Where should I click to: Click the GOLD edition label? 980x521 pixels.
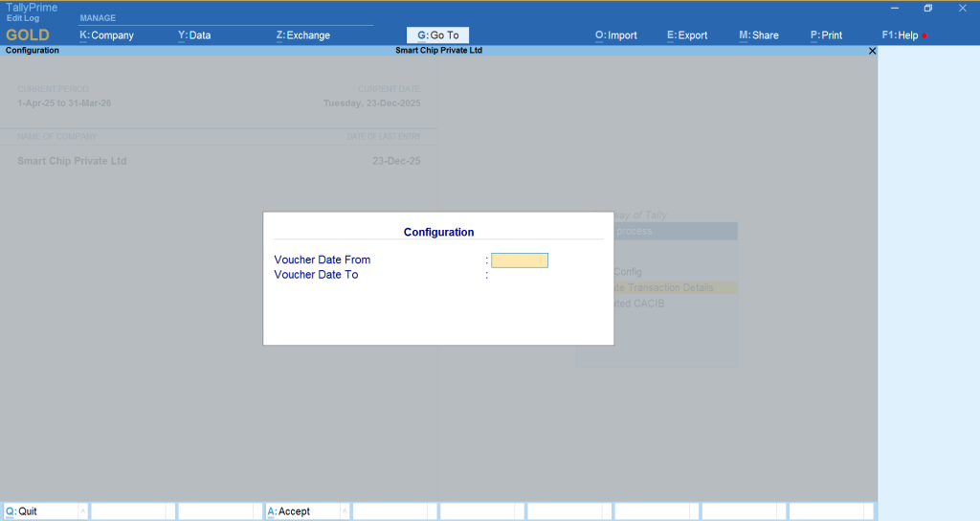(x=28, y=35)
